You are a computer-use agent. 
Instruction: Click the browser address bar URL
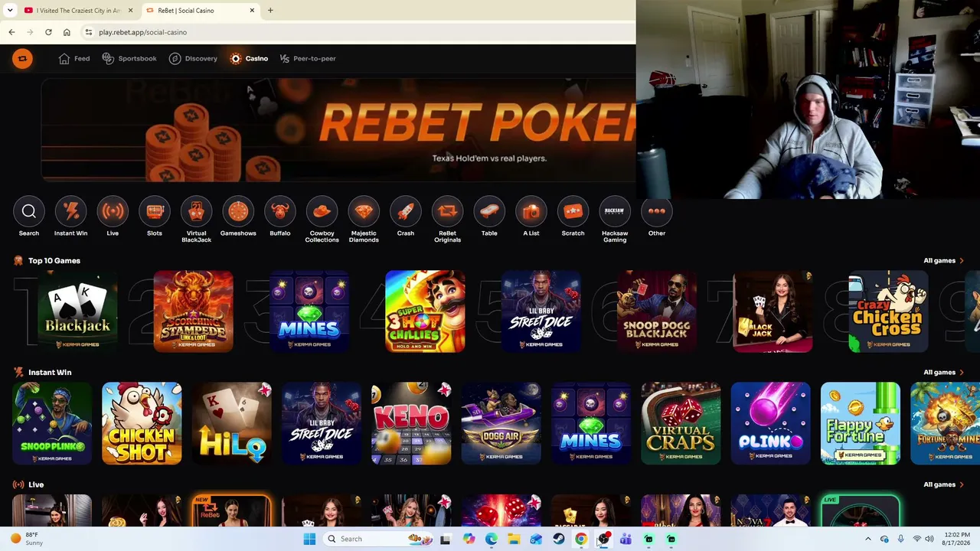[142, 32]
